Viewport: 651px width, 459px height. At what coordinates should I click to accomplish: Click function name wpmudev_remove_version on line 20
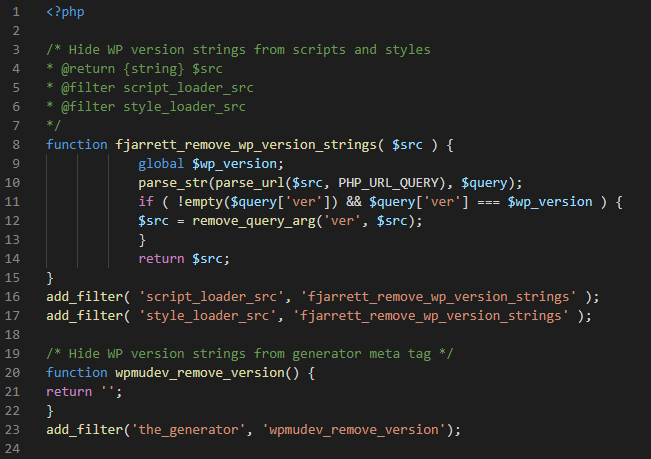(x=199, y=373)
